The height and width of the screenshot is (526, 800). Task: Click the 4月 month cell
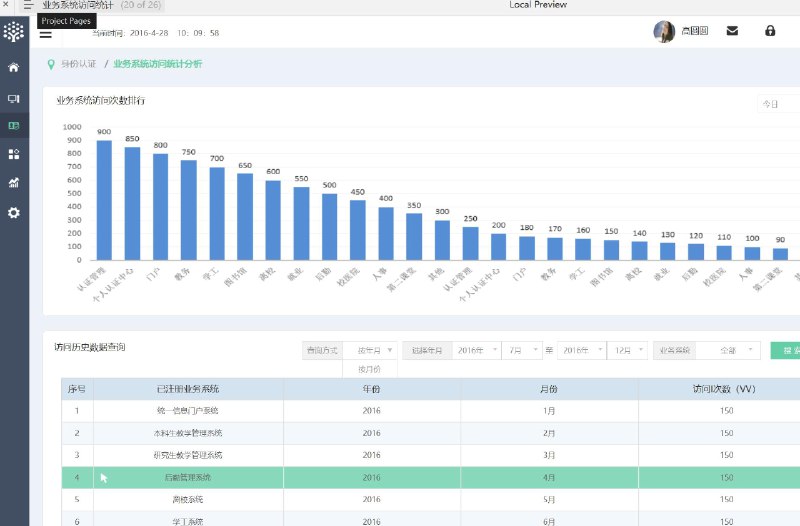(x=549, y=478)
